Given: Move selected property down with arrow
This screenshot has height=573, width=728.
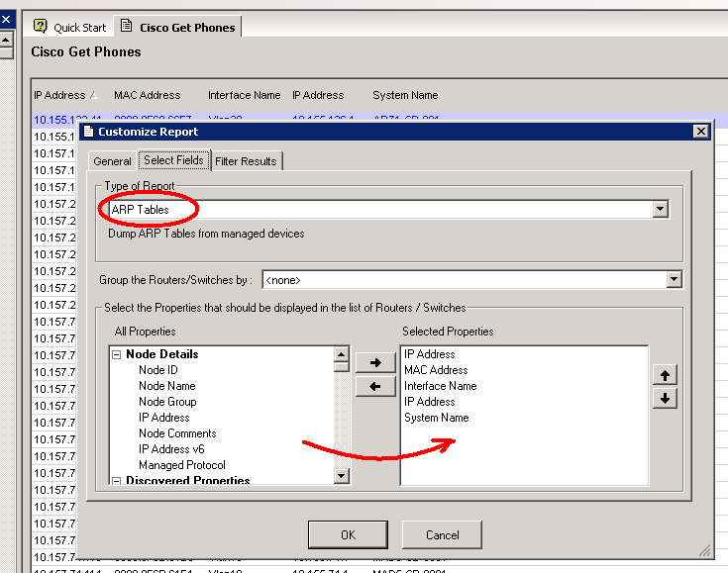Looking at the screenshot, I should pyautogui.click(x=665, y=398).
